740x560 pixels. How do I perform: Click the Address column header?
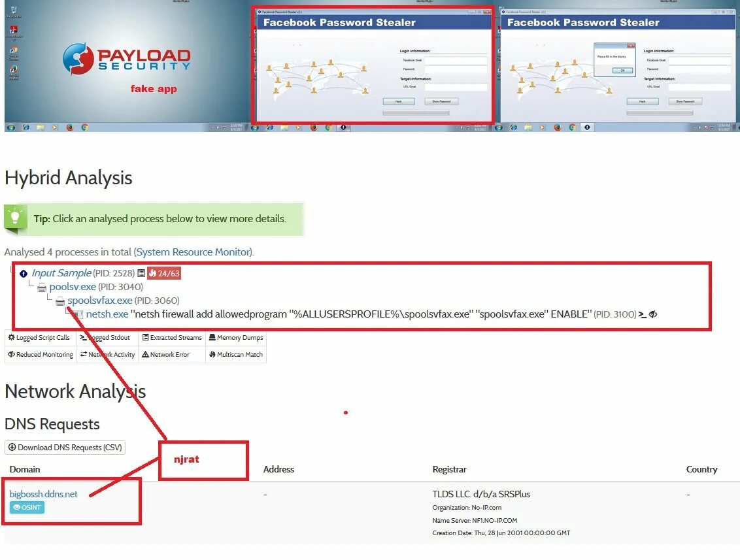tap(278, 469)
